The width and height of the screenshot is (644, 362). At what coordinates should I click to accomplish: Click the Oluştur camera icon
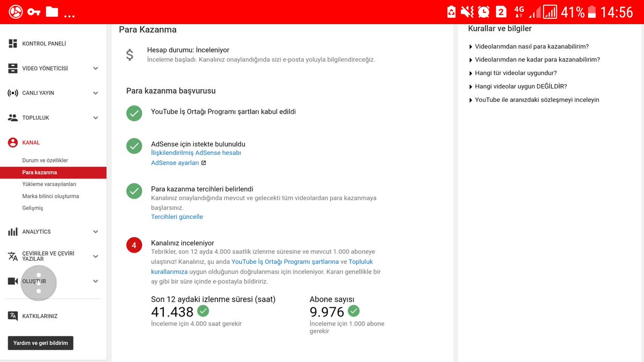[x=13, y=281]
